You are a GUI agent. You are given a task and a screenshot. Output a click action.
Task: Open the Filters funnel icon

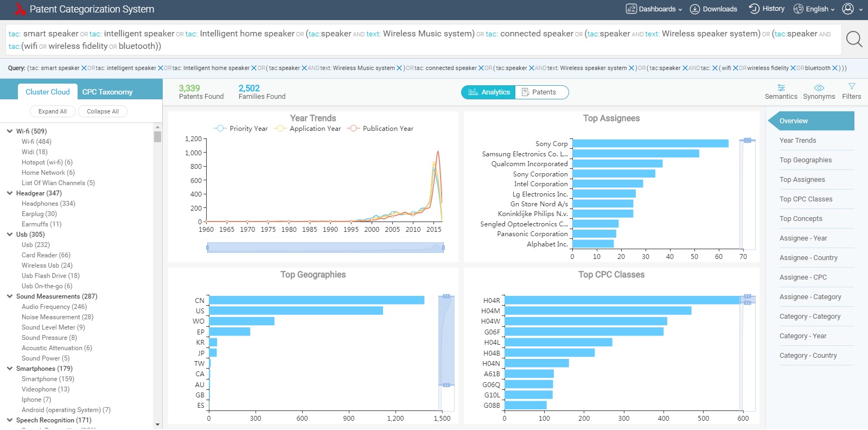[x=851, y=87]
